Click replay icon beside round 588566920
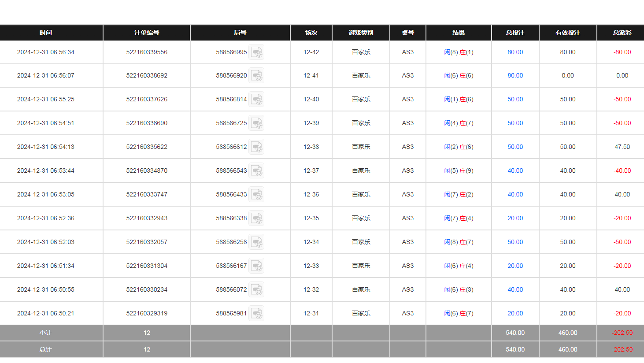This screenshot has width=644, height=363. pyautogui.click(x=256, y=75)
